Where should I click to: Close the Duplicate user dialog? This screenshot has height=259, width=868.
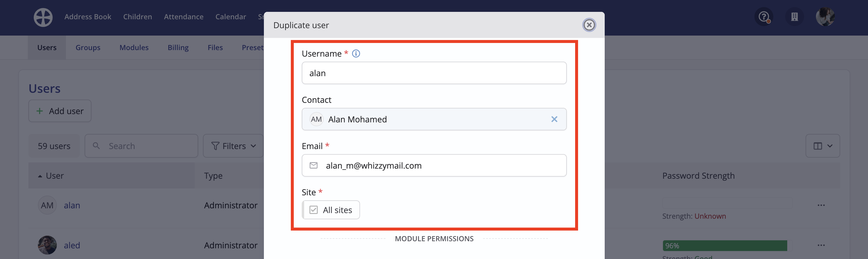pyautogui.click(x=589, y=25)
